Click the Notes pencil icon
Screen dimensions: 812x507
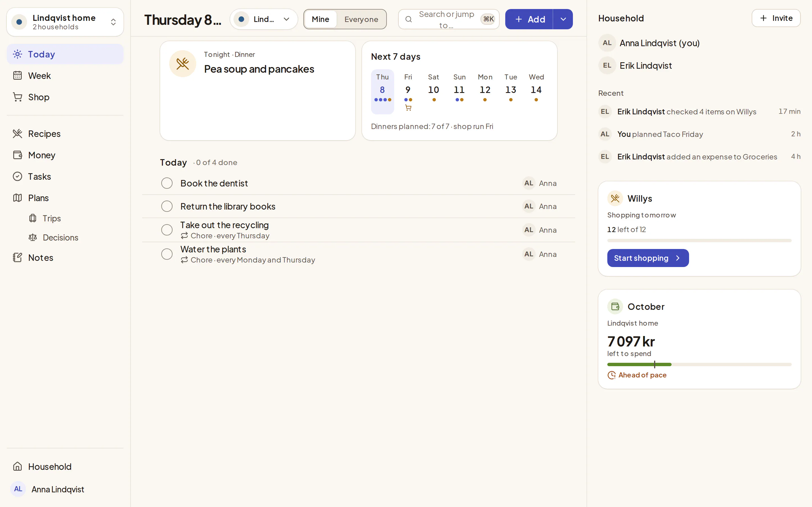(17, 257)
